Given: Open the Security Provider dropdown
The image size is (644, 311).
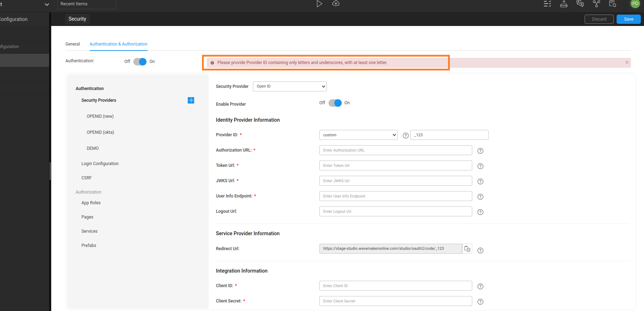Looking at the screenshot, I should [x=289, y=86].
